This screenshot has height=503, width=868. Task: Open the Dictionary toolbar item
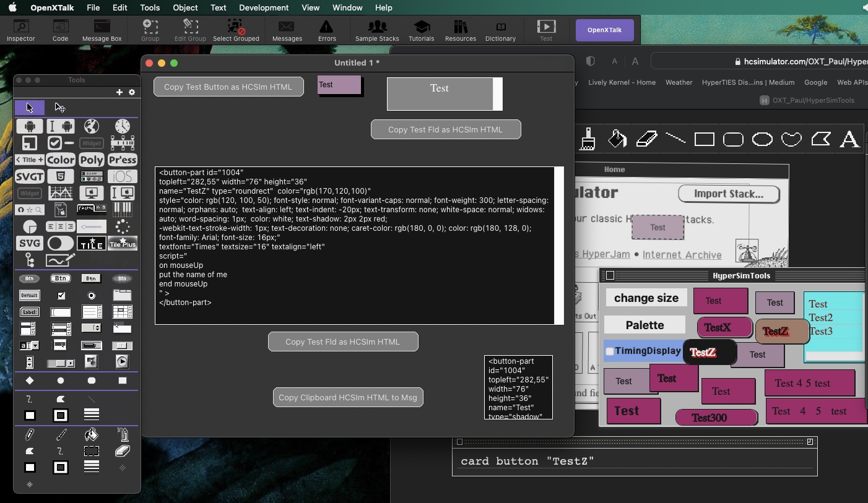500,30
